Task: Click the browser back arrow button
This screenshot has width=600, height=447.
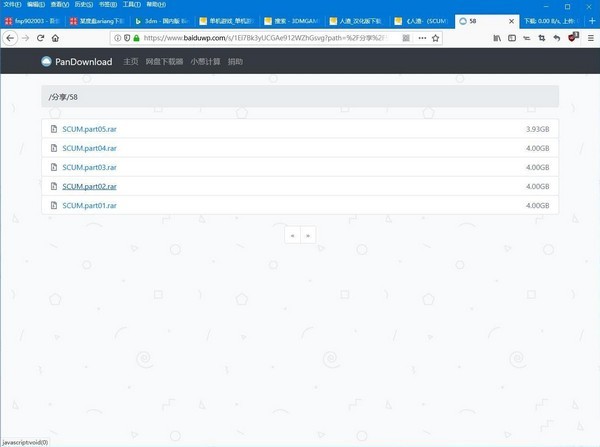Action: pyautogui.click(x=10, y=38)
